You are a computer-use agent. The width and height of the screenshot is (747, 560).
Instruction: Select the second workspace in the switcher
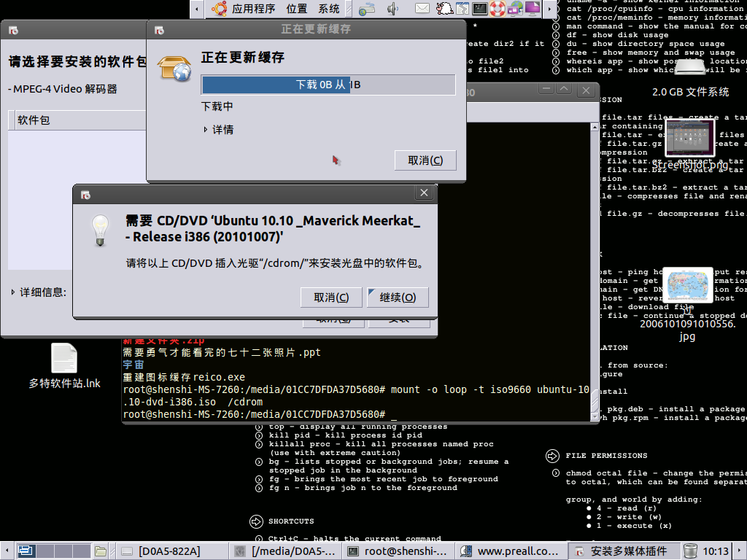(x=44, y=551)
